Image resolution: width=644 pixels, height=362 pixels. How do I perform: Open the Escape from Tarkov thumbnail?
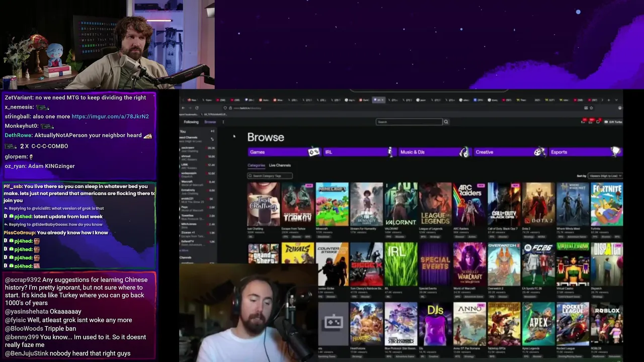[x=297, y=204]
